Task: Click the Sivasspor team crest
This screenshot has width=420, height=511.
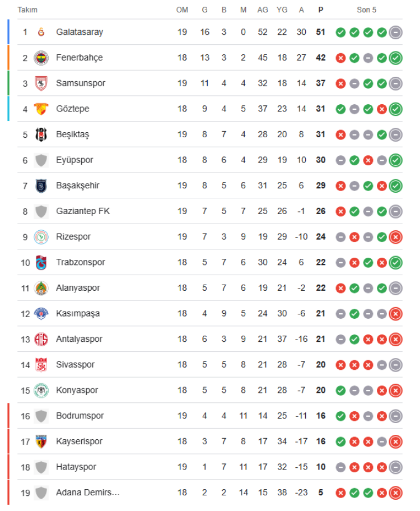Action: (41, 365)
